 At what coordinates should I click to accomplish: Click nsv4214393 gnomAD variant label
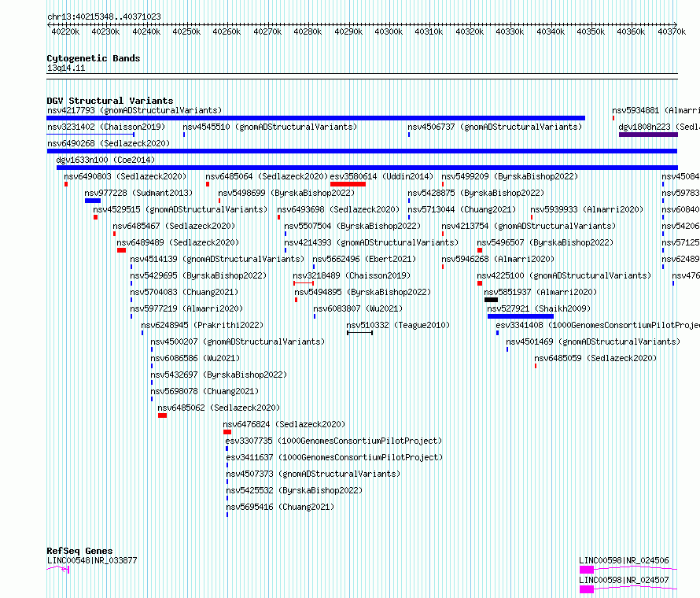[371, 242]
